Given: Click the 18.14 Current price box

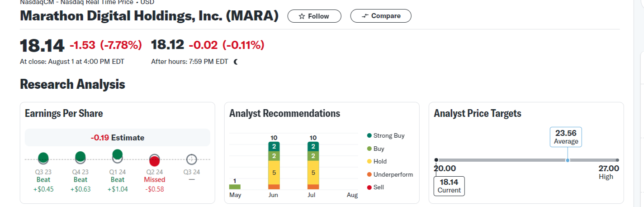Looking at the screenshot, I should coord(449,186).
